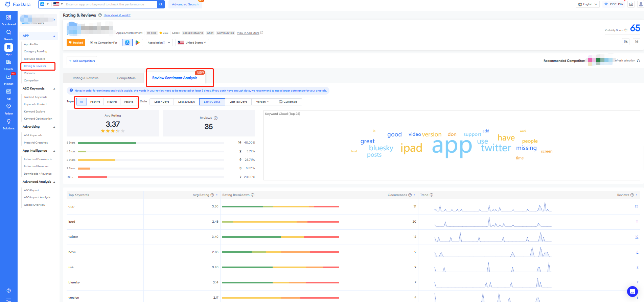Open the How does it work link
This screenshot has width=644, height=302.
[117, 15]
